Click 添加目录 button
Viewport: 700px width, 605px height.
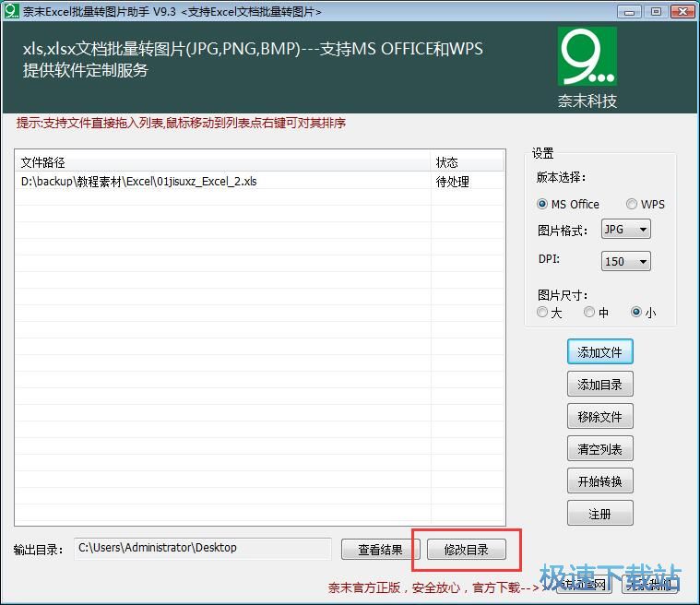600,384
